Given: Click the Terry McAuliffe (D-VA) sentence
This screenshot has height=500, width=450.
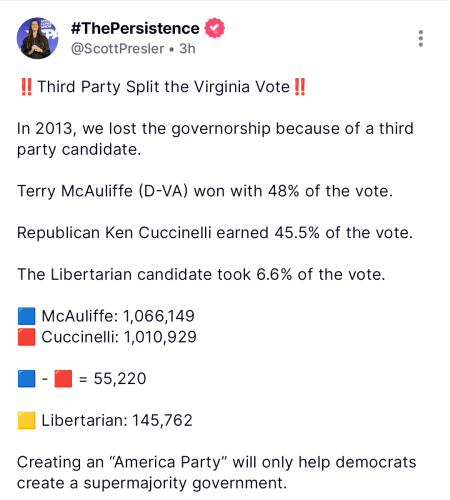Looking at the screenshot, I should point(205,191).
